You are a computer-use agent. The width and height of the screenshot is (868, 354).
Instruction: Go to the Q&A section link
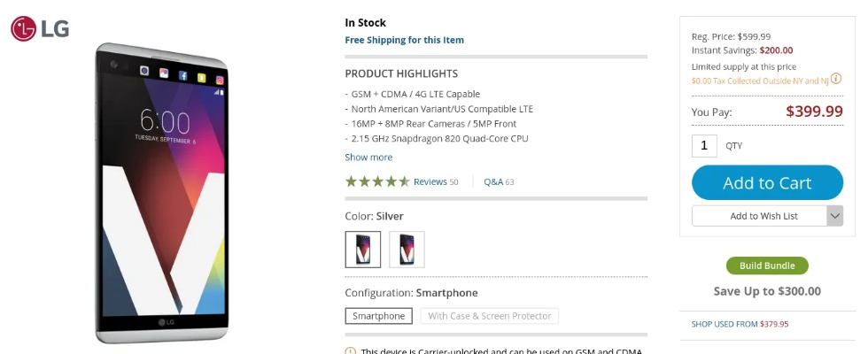click(499, 181)
